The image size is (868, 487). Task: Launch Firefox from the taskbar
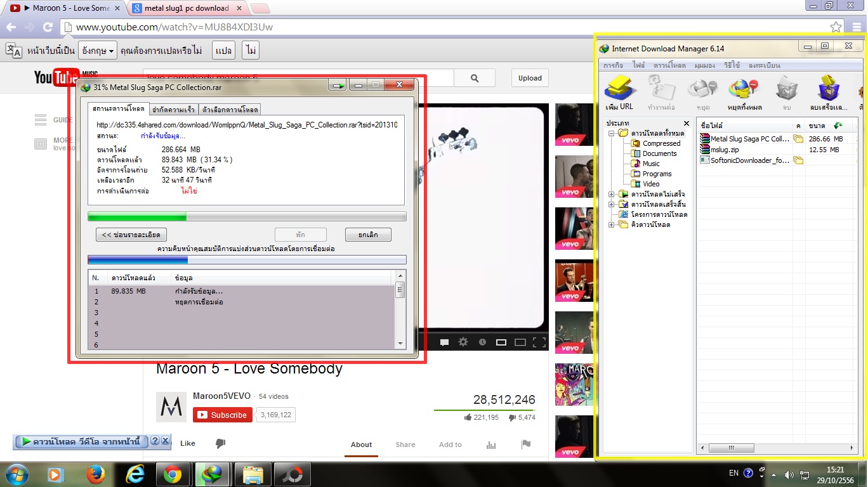(96, 474)
